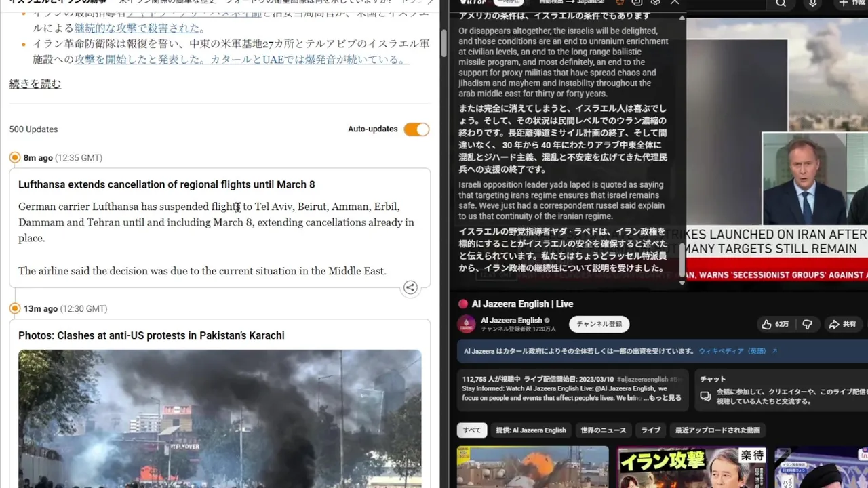This screenshot has height=488, width=868.
Task: Click the copy icon in translation overlay
Action: click(x=636, y=3)
